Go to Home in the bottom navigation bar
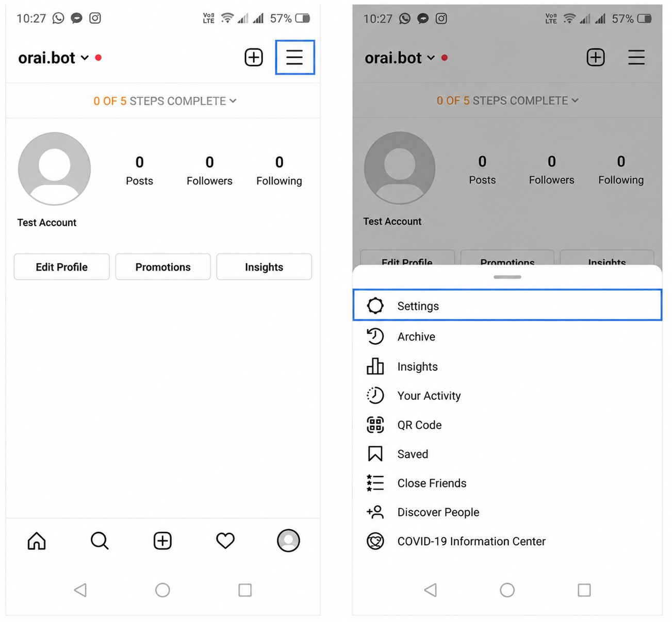Image resolution: width=672 pixels, height=622 pixels. click(x=37, y=541)
